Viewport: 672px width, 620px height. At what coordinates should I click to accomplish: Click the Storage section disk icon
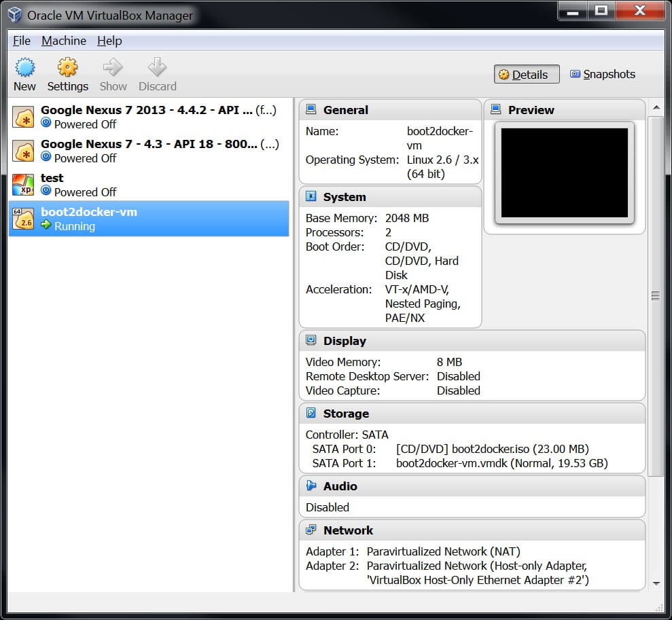click(x=311, y=413)
